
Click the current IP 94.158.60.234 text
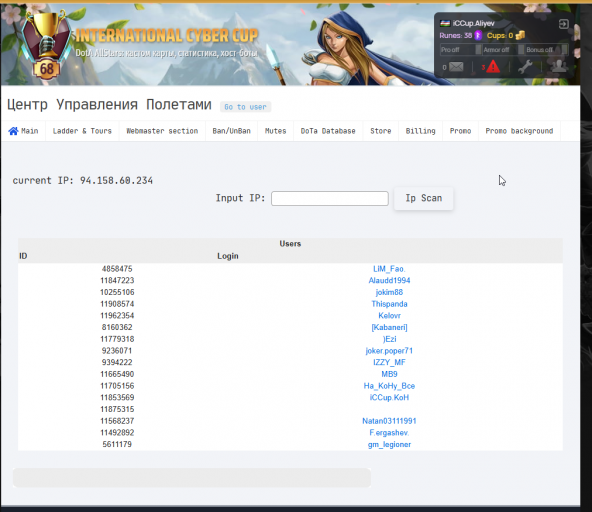pos(83,180)
